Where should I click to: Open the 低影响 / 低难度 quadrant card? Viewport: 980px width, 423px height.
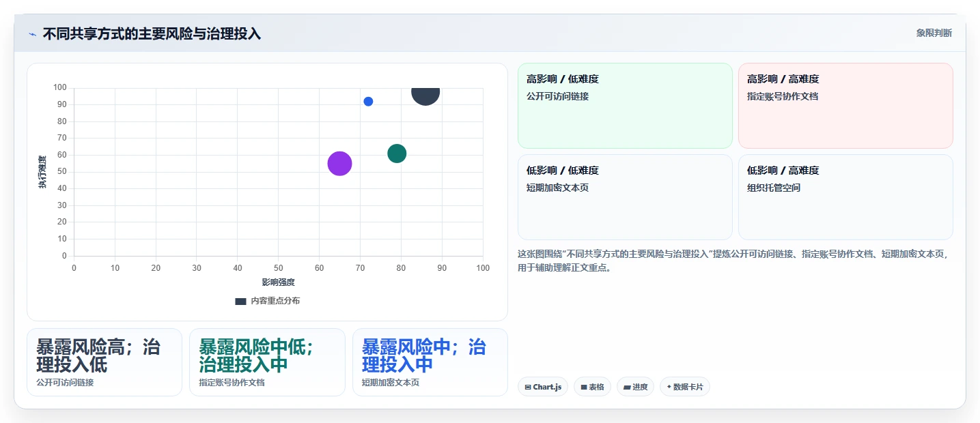(625, 197)
